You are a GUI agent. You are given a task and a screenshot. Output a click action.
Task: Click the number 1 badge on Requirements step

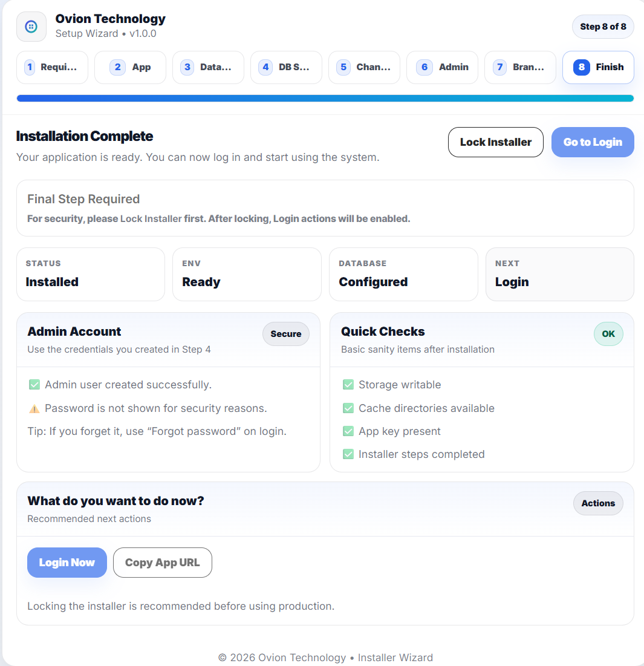pyautogui.click(x=30, y=67)
